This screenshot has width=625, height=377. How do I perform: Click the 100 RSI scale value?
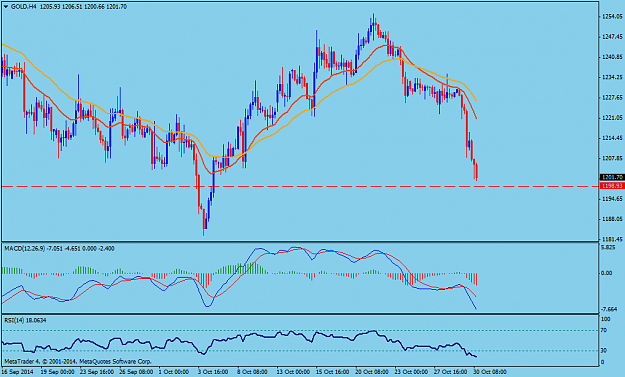605,319
